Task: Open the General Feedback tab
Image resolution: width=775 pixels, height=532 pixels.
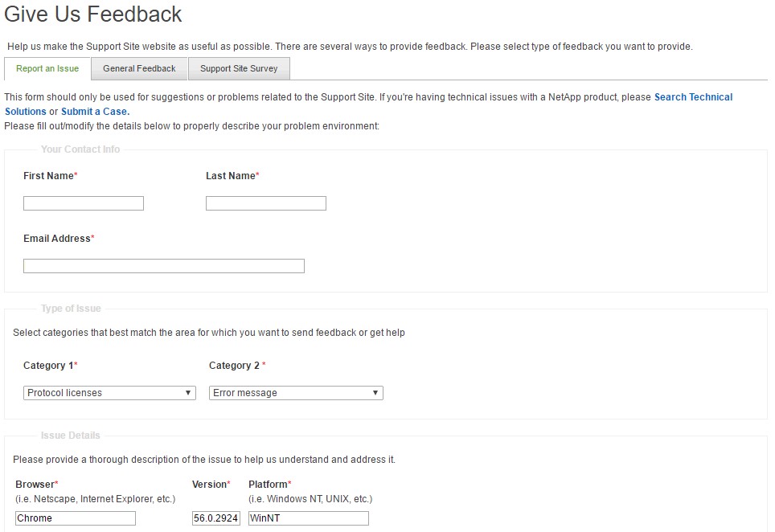Action: click(x=139, y=69)
